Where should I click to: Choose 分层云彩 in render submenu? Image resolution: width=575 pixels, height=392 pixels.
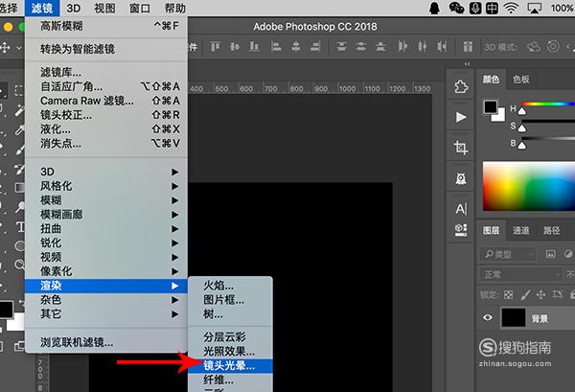click(x=230, y=336)
